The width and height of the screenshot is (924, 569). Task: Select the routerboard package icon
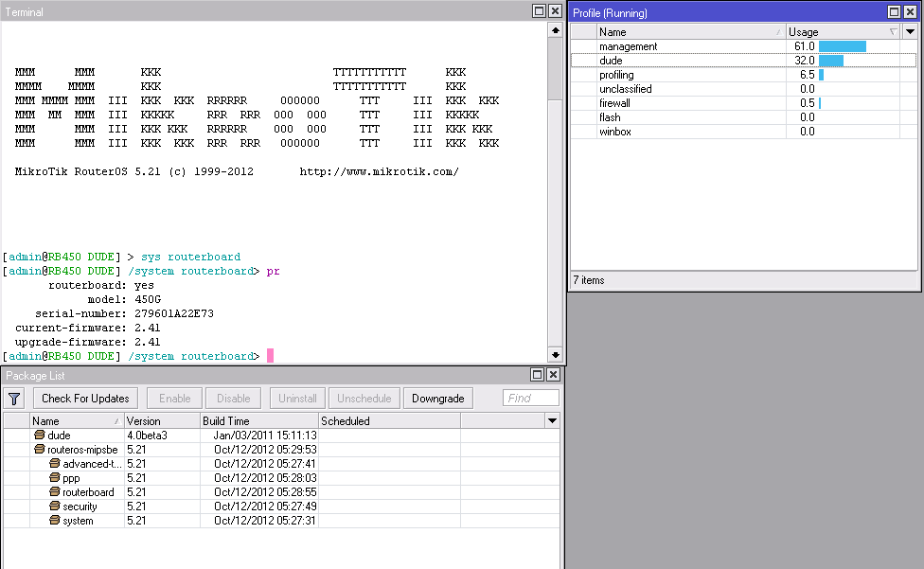tap(55, 491)
